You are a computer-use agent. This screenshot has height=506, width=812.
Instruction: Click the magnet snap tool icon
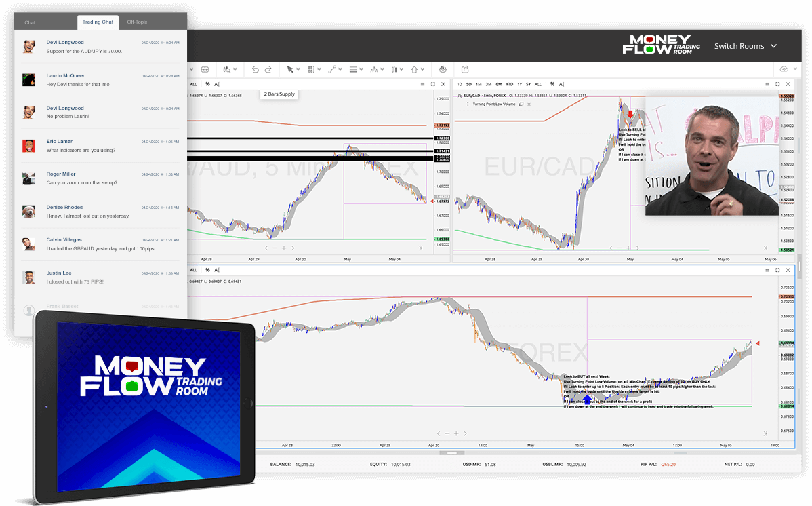[x=443, y=69]
